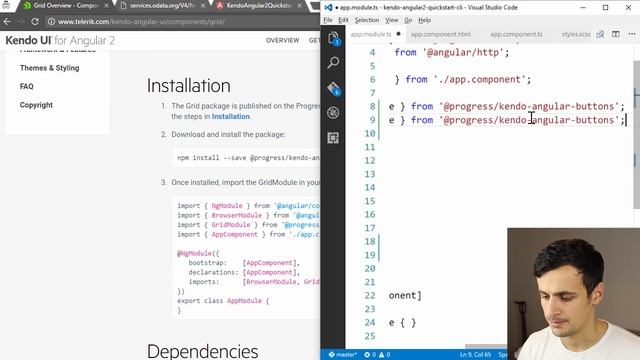
Task: Maximize the Visual Studio Code window
Action: [x=605, y=7]
